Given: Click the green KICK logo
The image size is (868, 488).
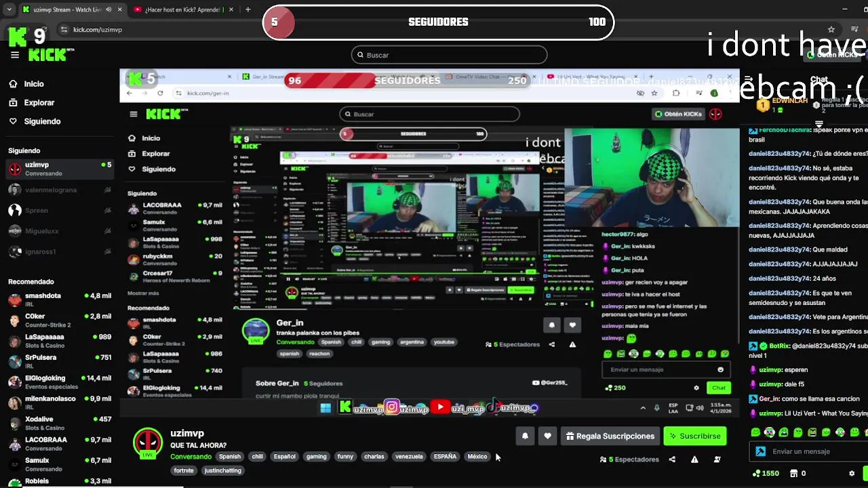Looking at the screenshot, I should click(52, 55).
